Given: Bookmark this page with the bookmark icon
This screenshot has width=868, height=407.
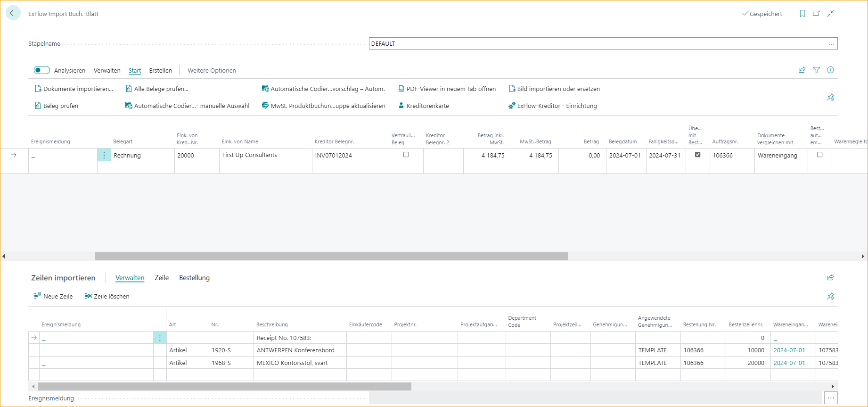Looking at the screenshot, I should coord(802,14).
